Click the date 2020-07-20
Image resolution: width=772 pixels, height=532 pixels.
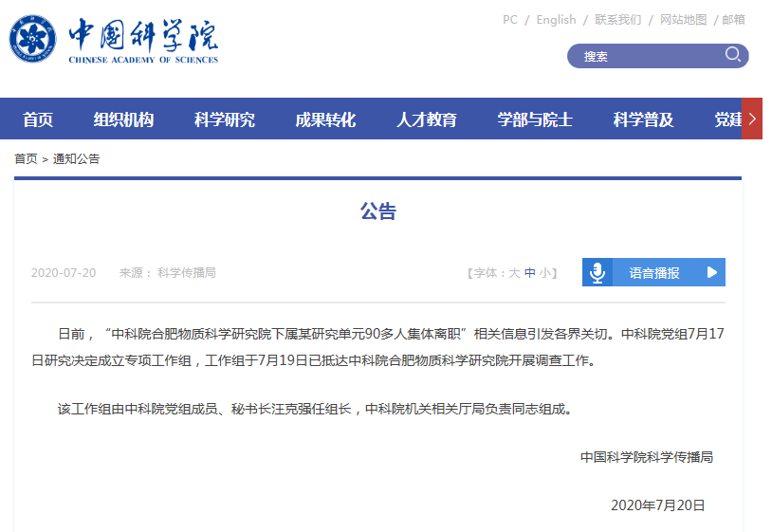[x=64, y=273]
